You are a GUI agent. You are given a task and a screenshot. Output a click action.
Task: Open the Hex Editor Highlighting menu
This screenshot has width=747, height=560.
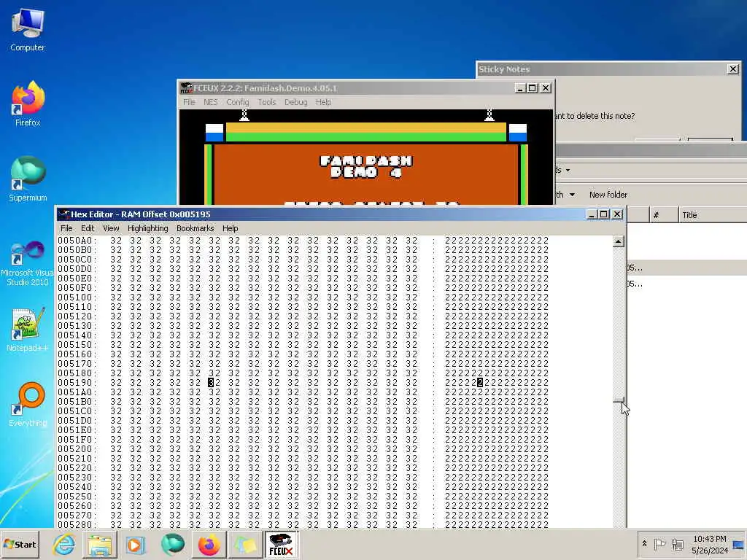point(147,228)
